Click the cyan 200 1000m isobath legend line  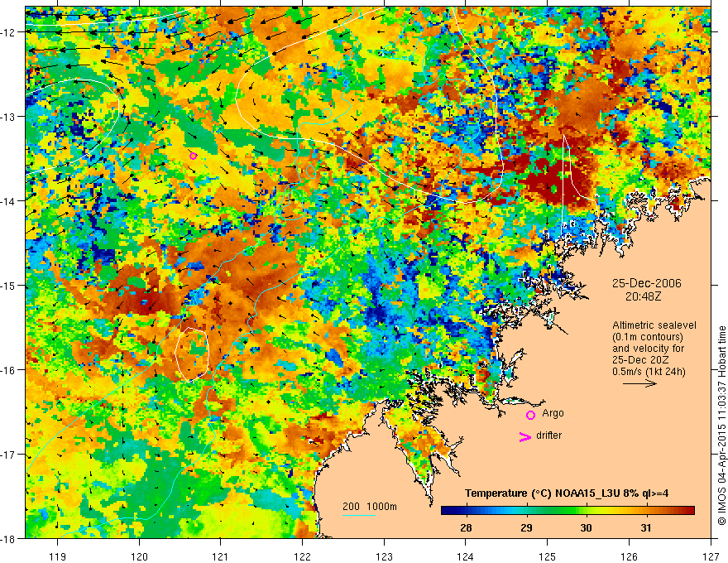click(359, 515)
